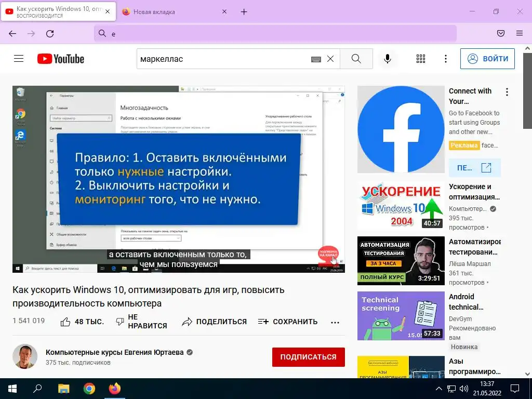Viewport: 532px width, 399px height.
Task: Click the taskbar clock 13:37
Action: (487, 384)
